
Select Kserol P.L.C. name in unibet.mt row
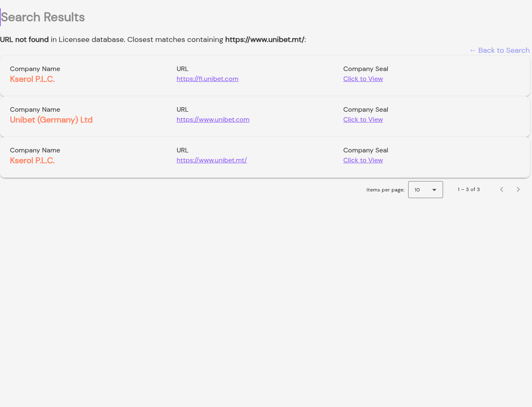32,160
